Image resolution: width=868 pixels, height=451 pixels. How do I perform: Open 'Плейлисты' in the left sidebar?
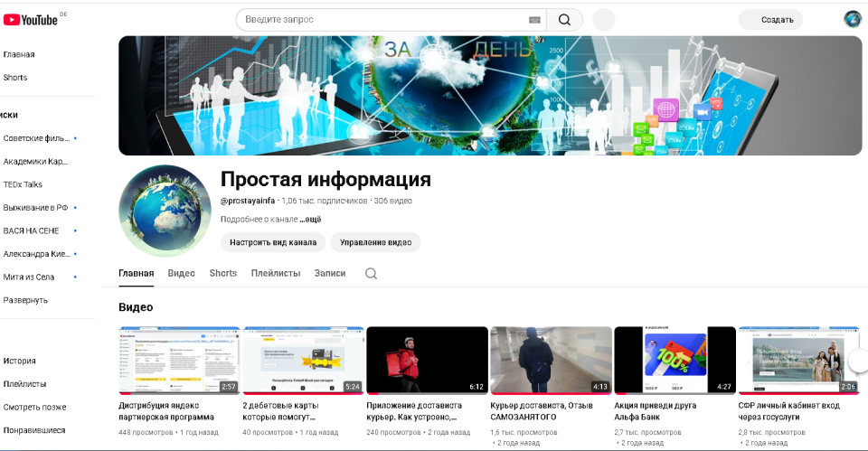click(25, 384)
